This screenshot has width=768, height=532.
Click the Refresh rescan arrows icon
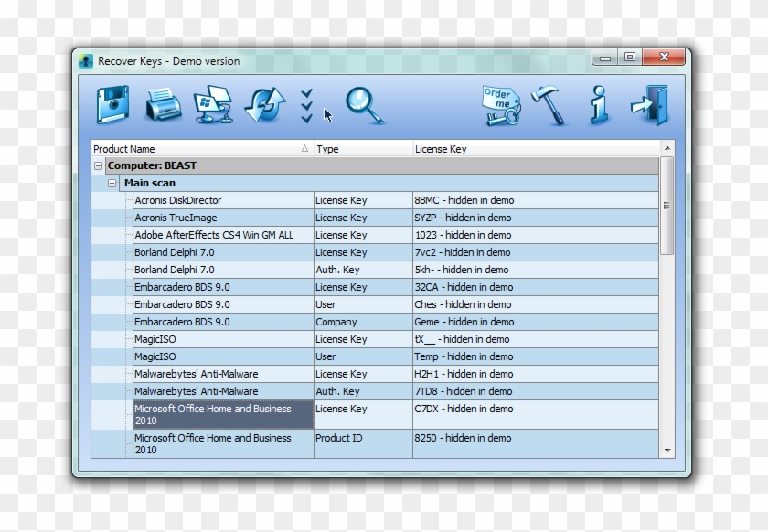click(265, 105)
